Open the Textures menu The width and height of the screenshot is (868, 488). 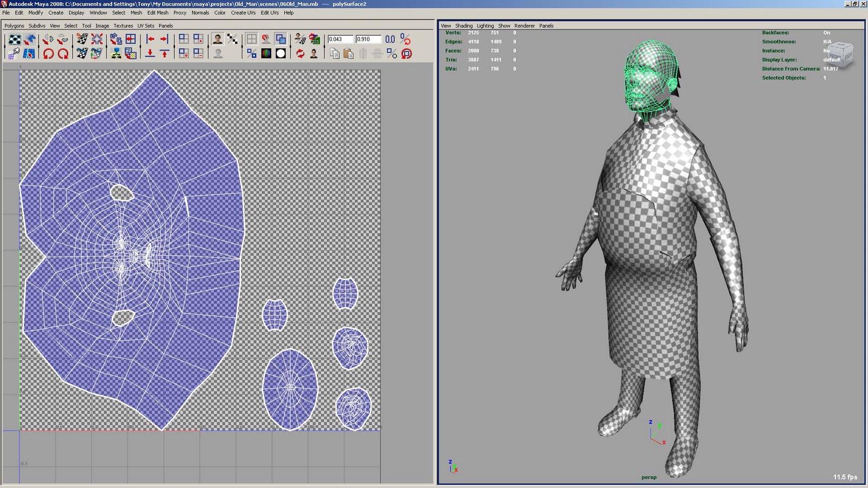123,25
